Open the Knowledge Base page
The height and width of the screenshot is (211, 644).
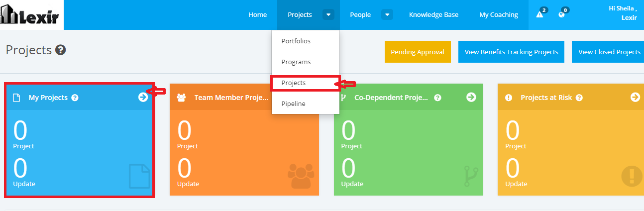pyautogui.click(x=434, y=15)
